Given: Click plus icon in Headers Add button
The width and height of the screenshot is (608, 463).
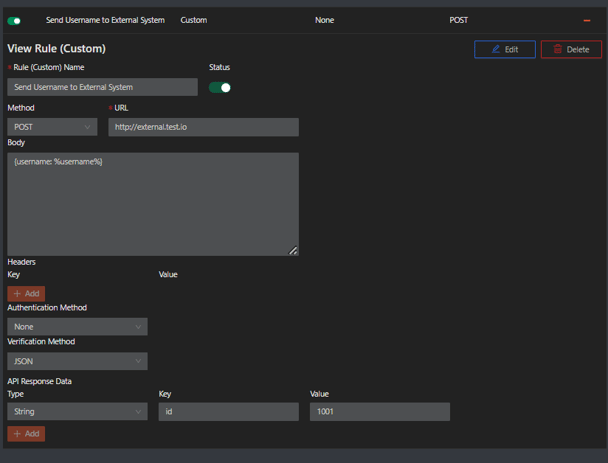Looking at the screenshot, I should 17,294.
